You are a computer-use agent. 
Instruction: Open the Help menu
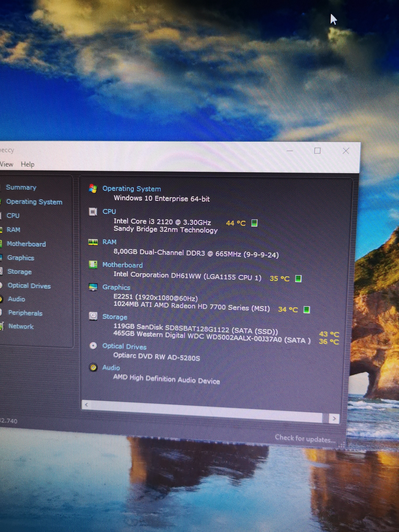coord(28,164)
